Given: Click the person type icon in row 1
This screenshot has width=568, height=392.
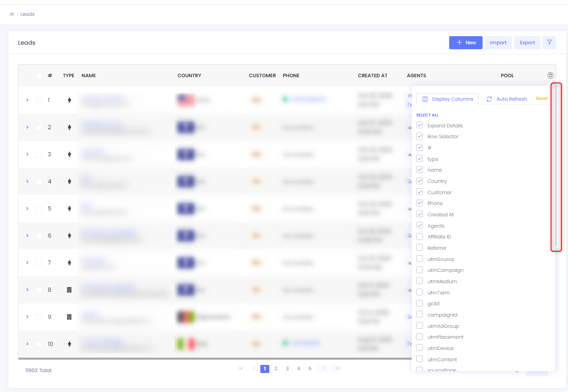Looking at the screenshot, I should pos(69,100).
